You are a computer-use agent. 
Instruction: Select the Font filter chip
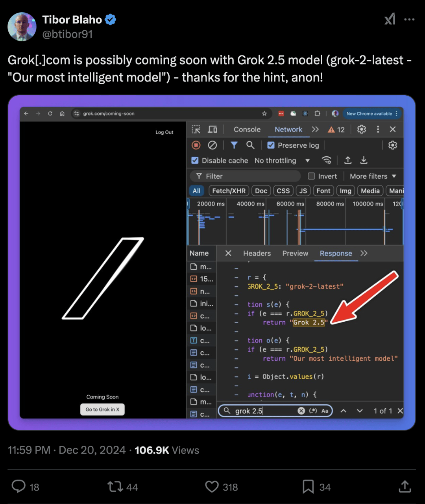click(x=323, y=191)
